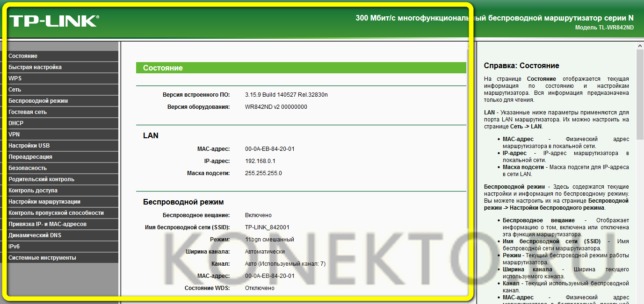
Task: Open Быстрая настройка in sidebar
Action: click(x=59, y=67)
